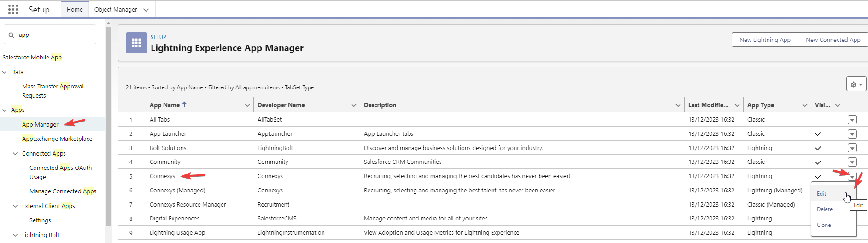Open Settings under External Client Apps
The width and height of the screenshot is (868, 243).
tap(40, 220)
